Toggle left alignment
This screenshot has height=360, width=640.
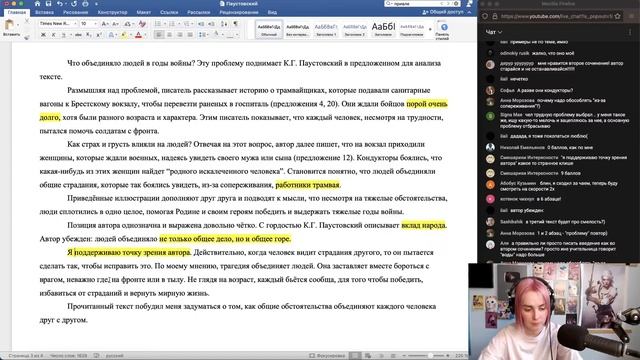159,35
